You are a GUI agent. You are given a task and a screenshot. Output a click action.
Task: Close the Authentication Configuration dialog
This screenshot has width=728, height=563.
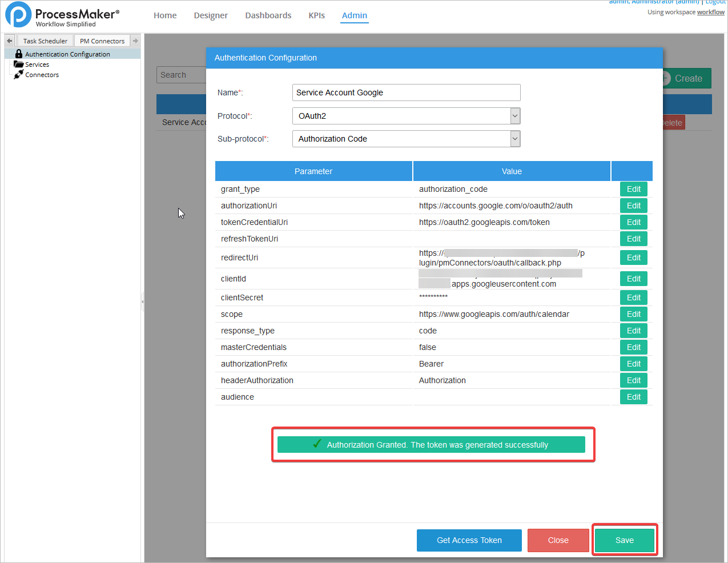pos(558,540)
